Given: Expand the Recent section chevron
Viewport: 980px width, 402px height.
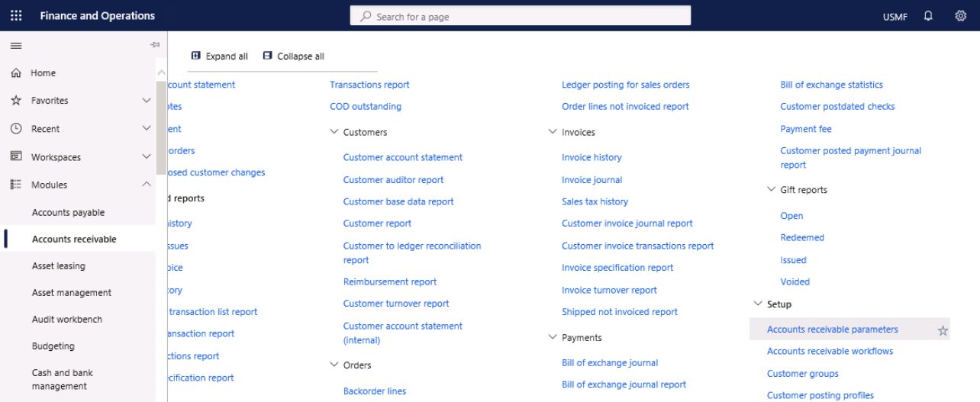Looking at the screenshot, I should 147,128.
